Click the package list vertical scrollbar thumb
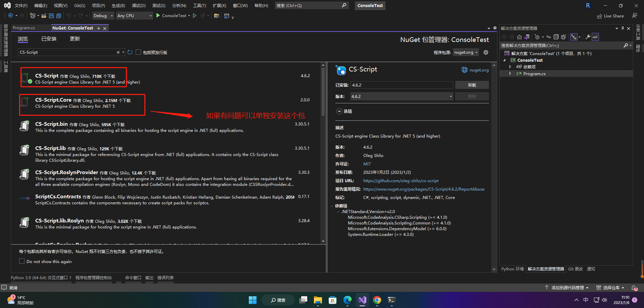 [323, 91]
